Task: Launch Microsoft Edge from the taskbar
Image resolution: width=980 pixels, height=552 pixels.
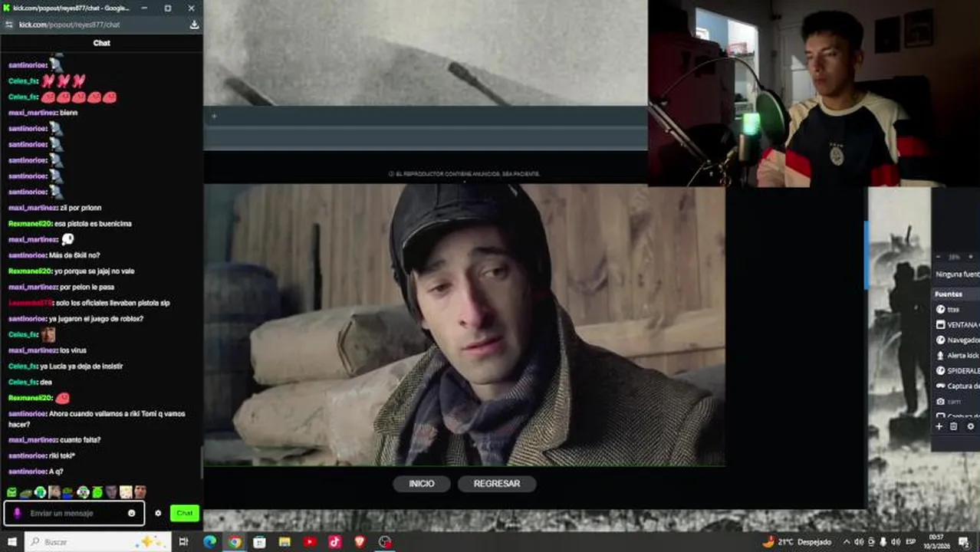Action: click(209, 542)
